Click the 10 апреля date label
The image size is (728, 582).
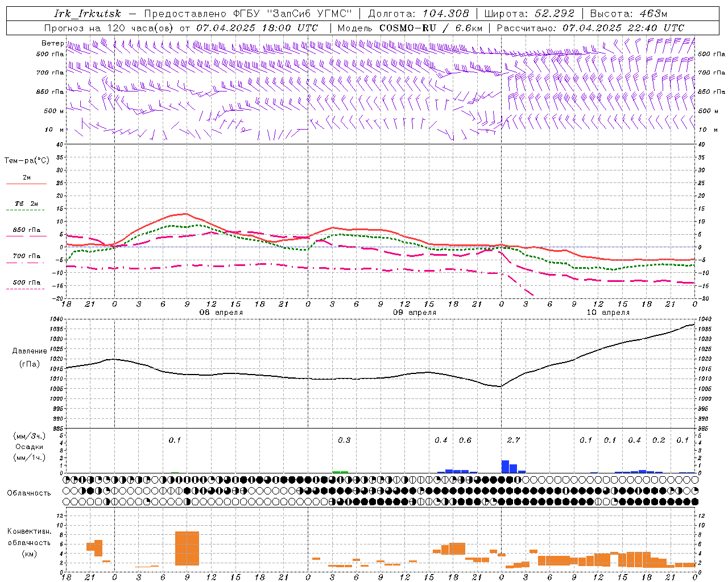[x=608, y=313]
